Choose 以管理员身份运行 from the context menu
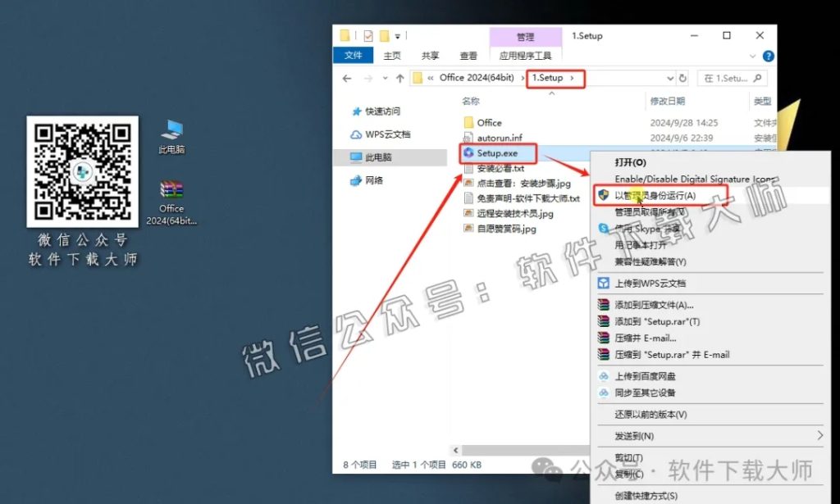 point(656,195)
